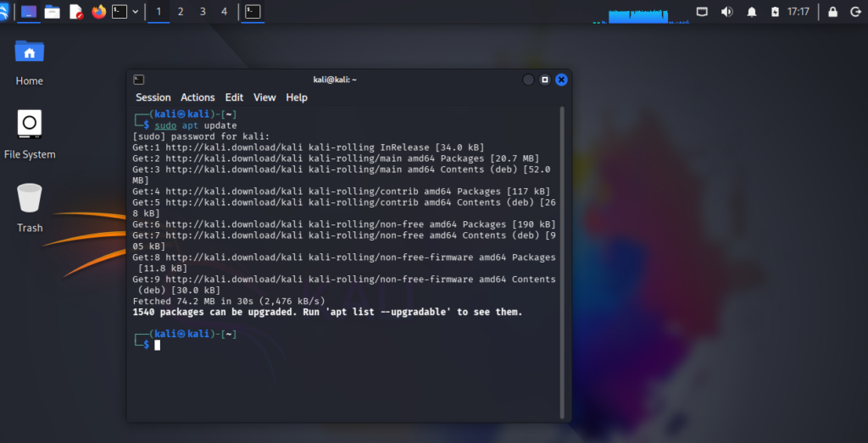
Task: Open the file manager panel launcher
Action: [52, 12]
